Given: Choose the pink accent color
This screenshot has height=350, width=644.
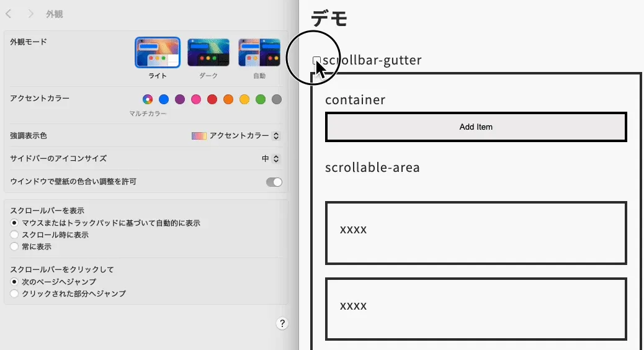Looking at the screenshot, I should (x=196, y=99).
